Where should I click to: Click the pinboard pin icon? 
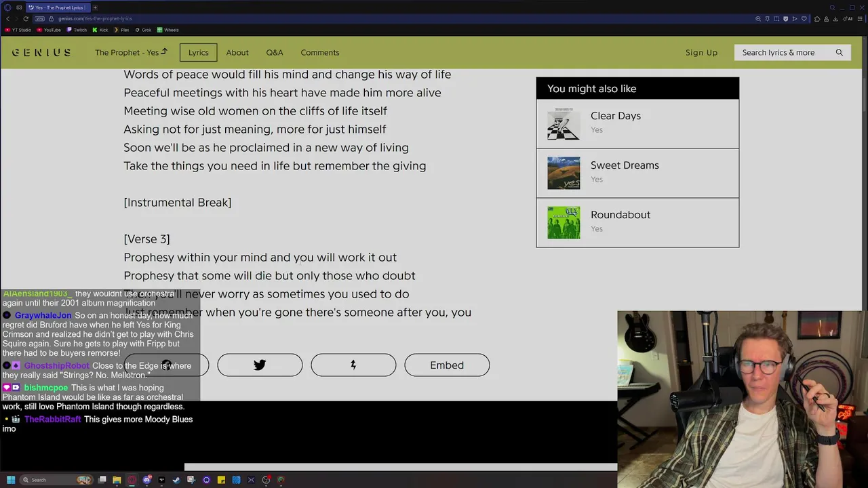[768, 19]
